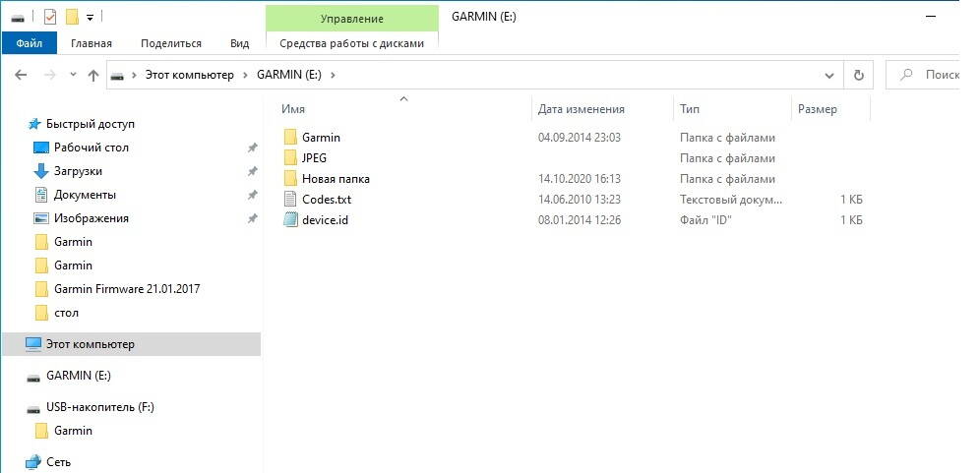
Task: Click the New folder icon in title bar
Action: point(72,17)
